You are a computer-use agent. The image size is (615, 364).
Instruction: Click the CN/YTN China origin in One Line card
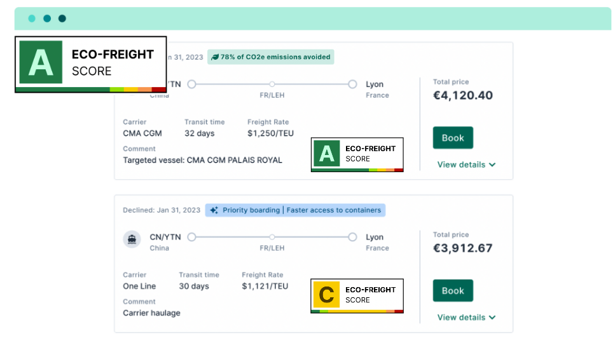165,242
